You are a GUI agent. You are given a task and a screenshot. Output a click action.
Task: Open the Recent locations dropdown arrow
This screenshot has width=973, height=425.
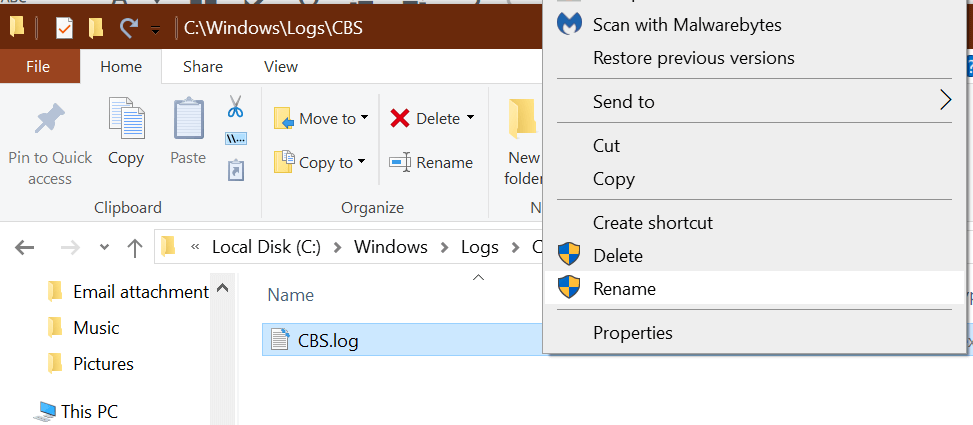(104, 248)
